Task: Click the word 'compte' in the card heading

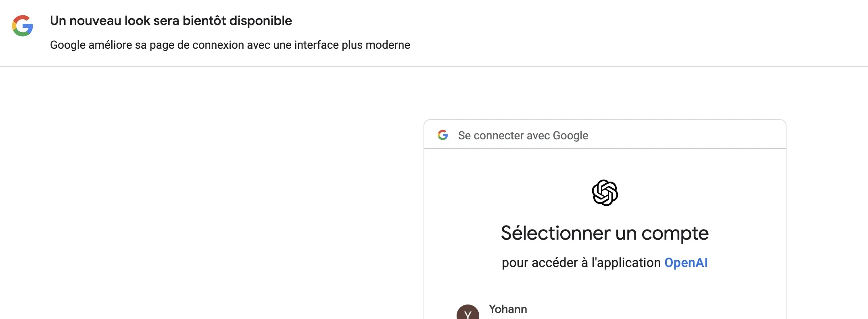Action: pyautogui.click(x=675, y=234)
